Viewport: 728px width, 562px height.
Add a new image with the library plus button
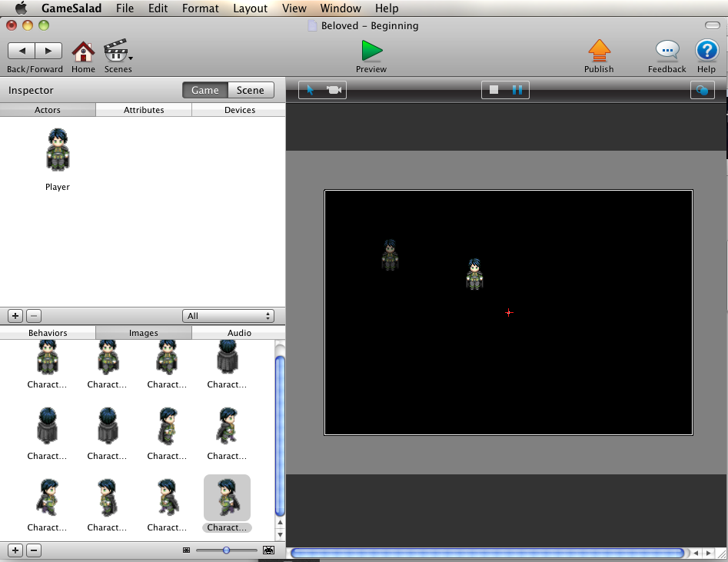(15, 550)
